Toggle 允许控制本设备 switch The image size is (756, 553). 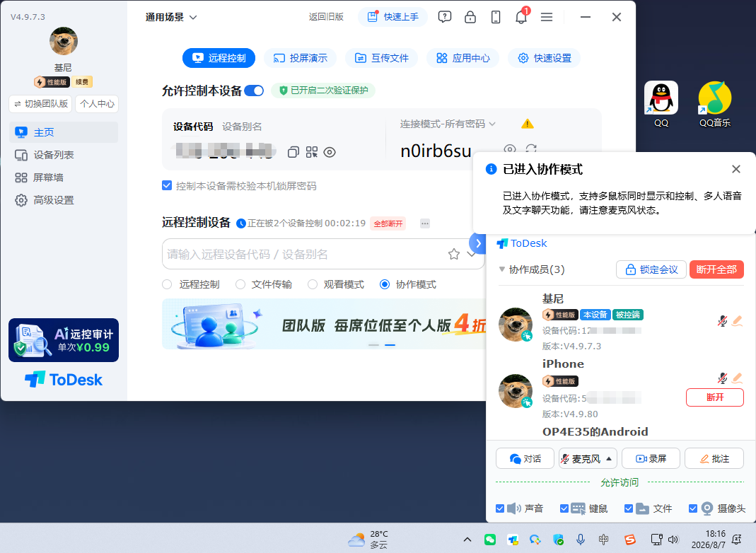254,91
